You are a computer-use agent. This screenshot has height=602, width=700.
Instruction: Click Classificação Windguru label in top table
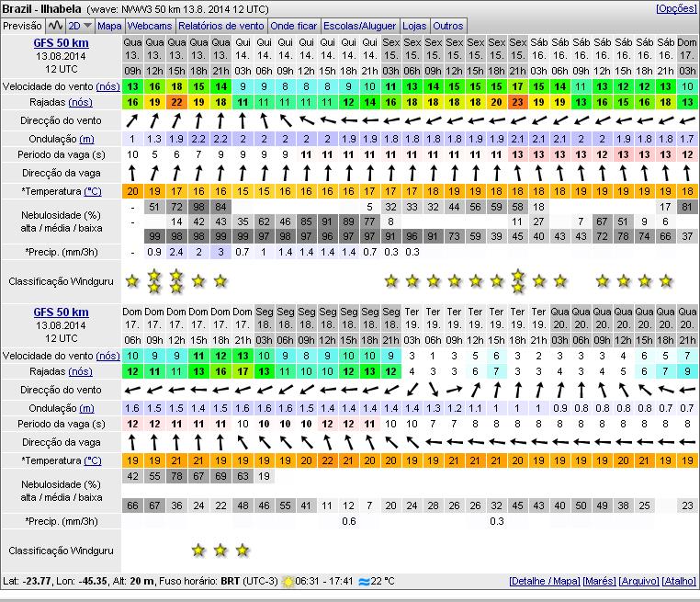pyautogui.click(x=62, y=281)
